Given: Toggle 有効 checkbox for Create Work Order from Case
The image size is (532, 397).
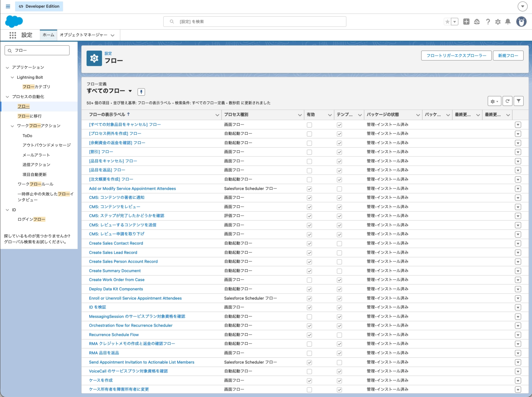Looking at the screenshot, I should click(x=309, y=280).
